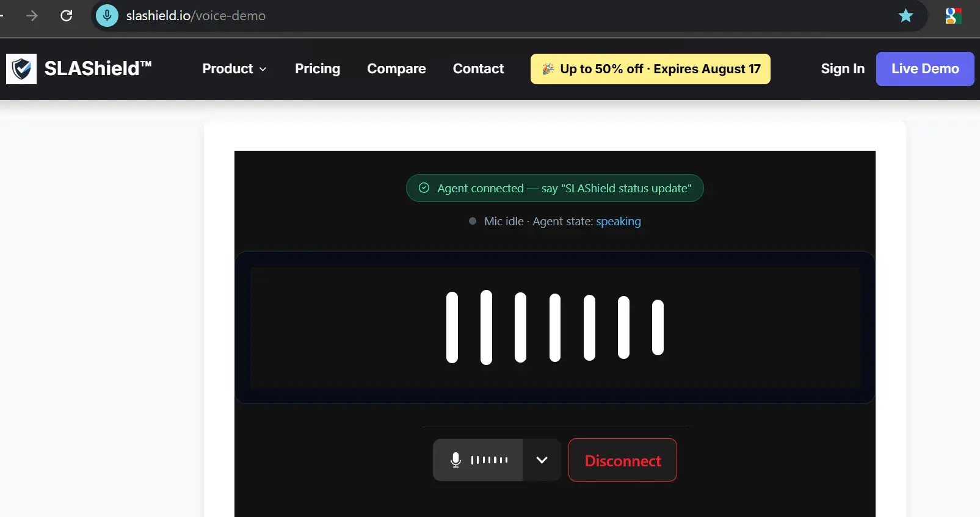980x517 pixels.
Task: Go forward in browser history
Action: pyautogui.click(x=32, y=16)
